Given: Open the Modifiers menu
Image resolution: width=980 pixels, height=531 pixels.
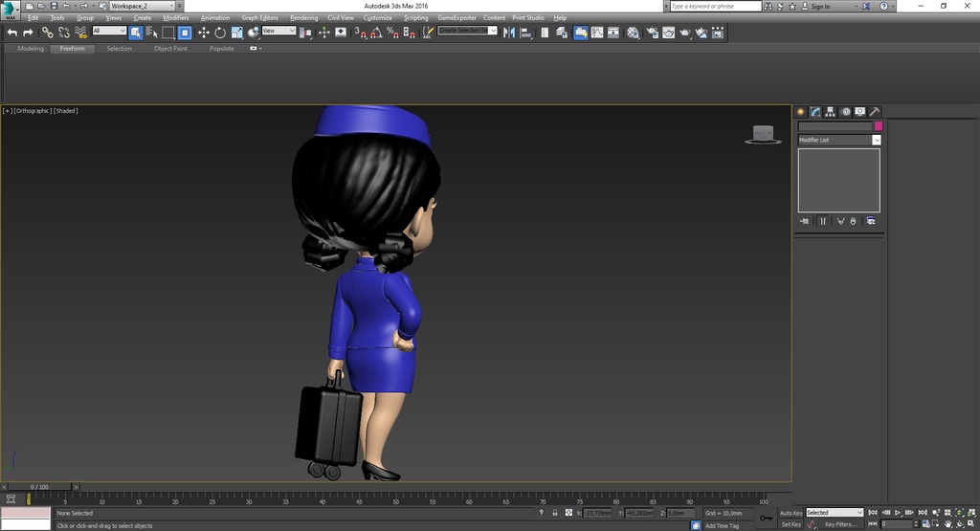Looking at the screenshot, I should (x=176, y=18).
